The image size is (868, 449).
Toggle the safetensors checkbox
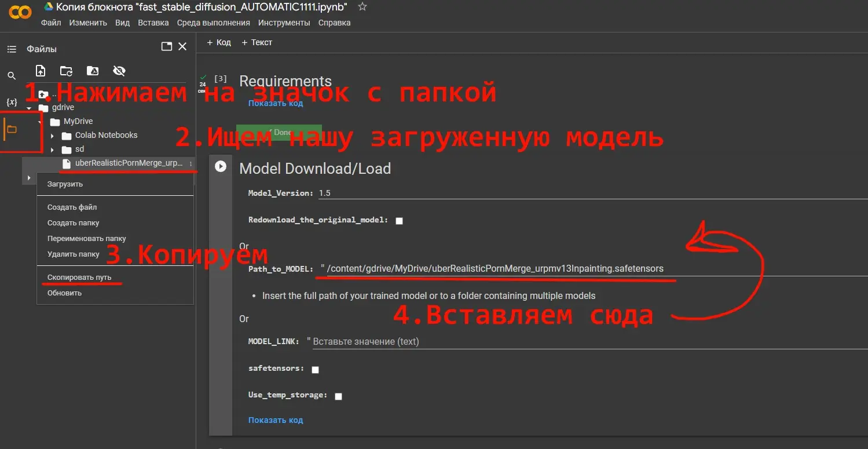pos(316,369)
